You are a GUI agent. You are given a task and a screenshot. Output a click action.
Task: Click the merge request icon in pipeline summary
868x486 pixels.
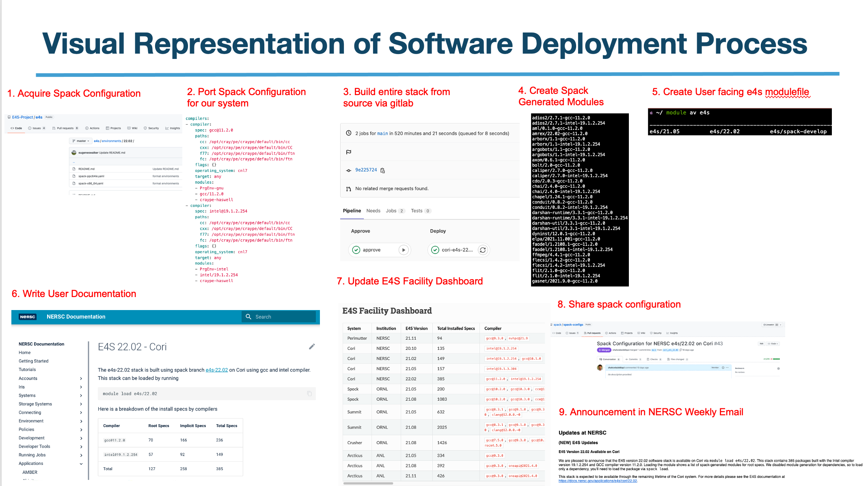[x=348, y=189]
